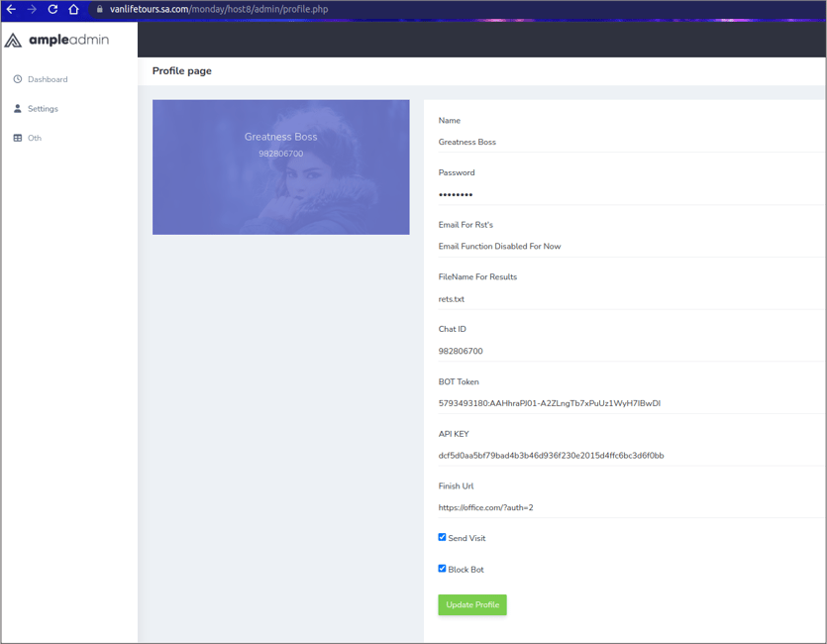Edit the Finish Url field
827x644 pixels.
point(631,507)
